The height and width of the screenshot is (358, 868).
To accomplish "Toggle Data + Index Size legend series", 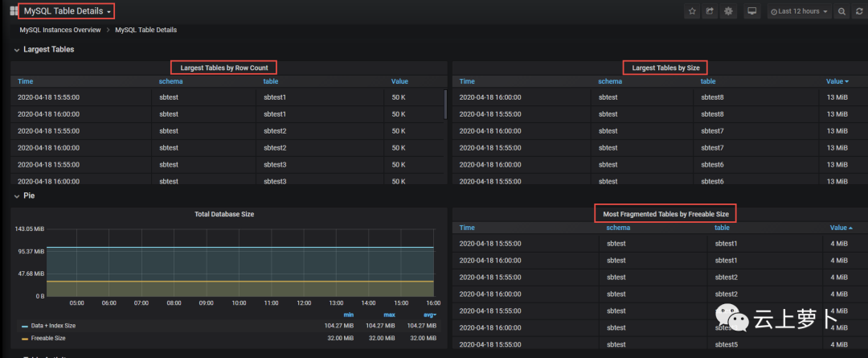I will (53, 326).
